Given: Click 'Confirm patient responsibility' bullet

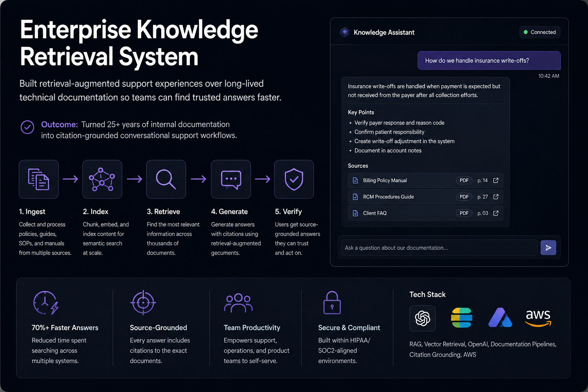Looking at the screenshot, I should pyautogui.click(x=389, y=132).
